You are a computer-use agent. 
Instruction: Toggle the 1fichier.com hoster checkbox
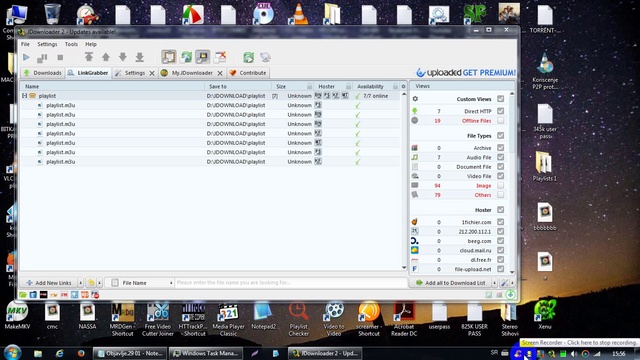point(500,222)
